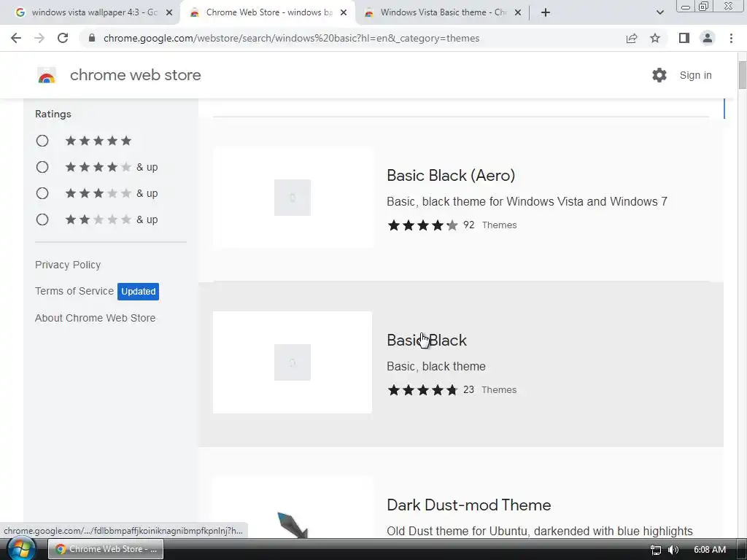
Task: Click 'Old Dust theme for Ubuntu' description
Action: pyautogui.click(x=540, y=531)
